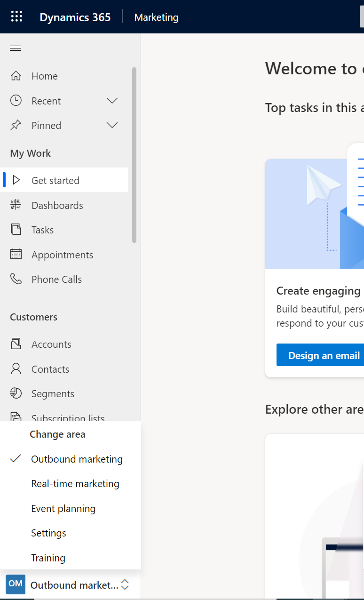364x600 pixels.
Task: Click the Phone Calls handset icon
Action: click(x=16, y=279)
